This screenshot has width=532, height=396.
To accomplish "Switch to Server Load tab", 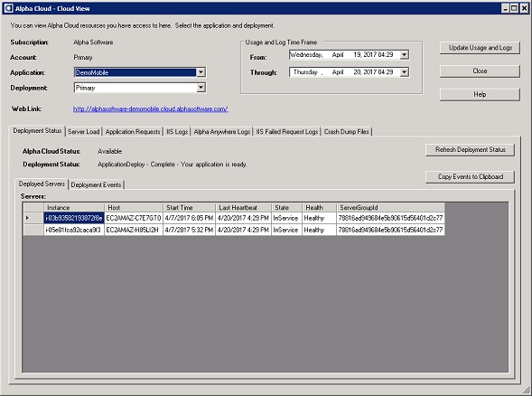I will tap(83, 131).
